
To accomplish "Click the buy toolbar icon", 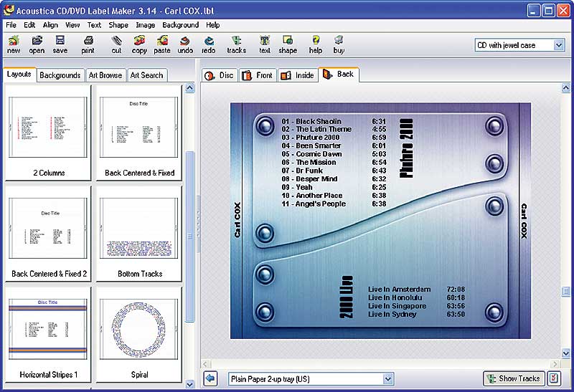I will pos(339,44).
